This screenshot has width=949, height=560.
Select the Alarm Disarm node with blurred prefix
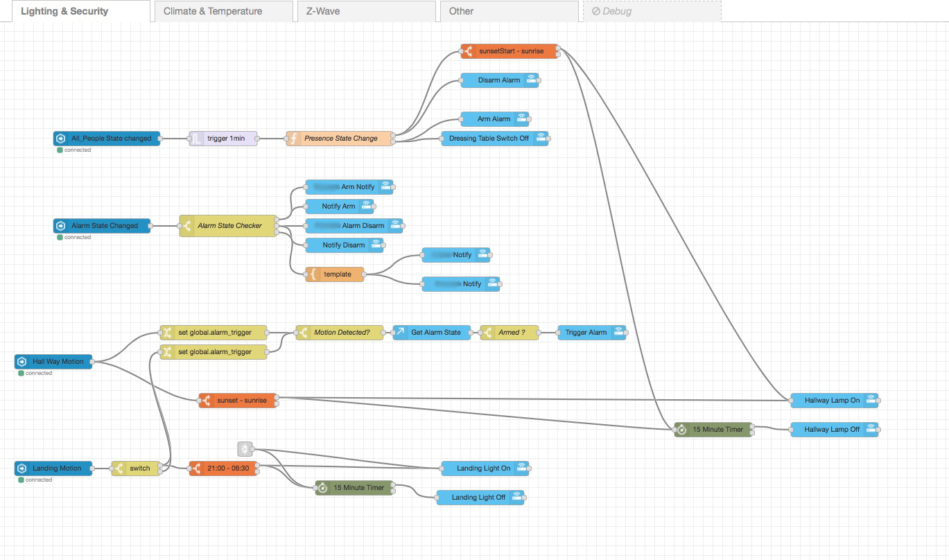[x=354, y=226]
